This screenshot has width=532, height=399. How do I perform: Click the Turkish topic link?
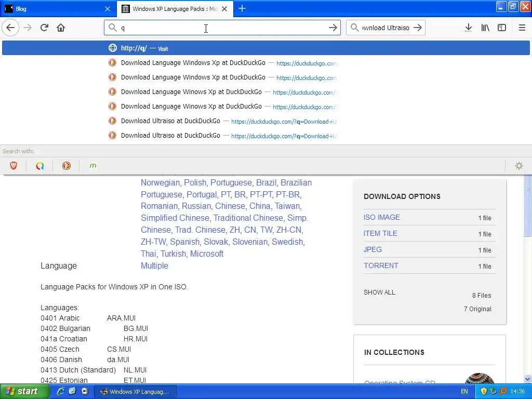pyautogui.click(x=173, y=254)
